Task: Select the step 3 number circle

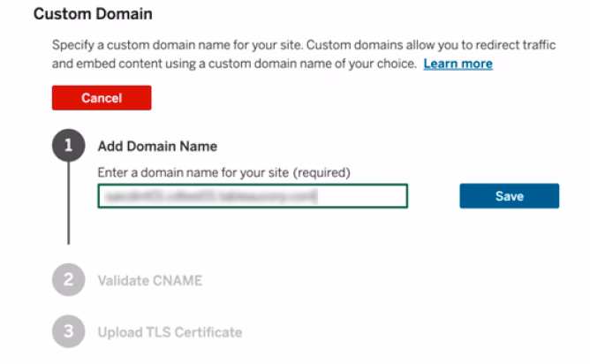Action: [x=68, y=332]
